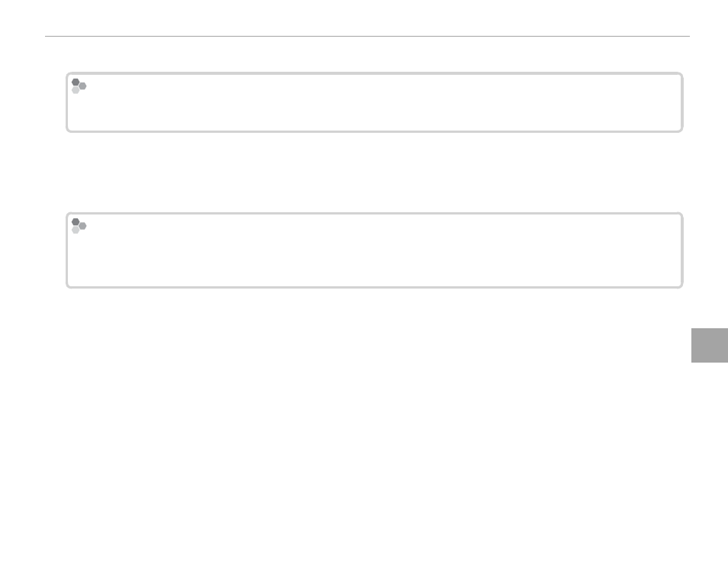
Task: Select the gray section tab on the right edge
Action: [x=710, y=345]
